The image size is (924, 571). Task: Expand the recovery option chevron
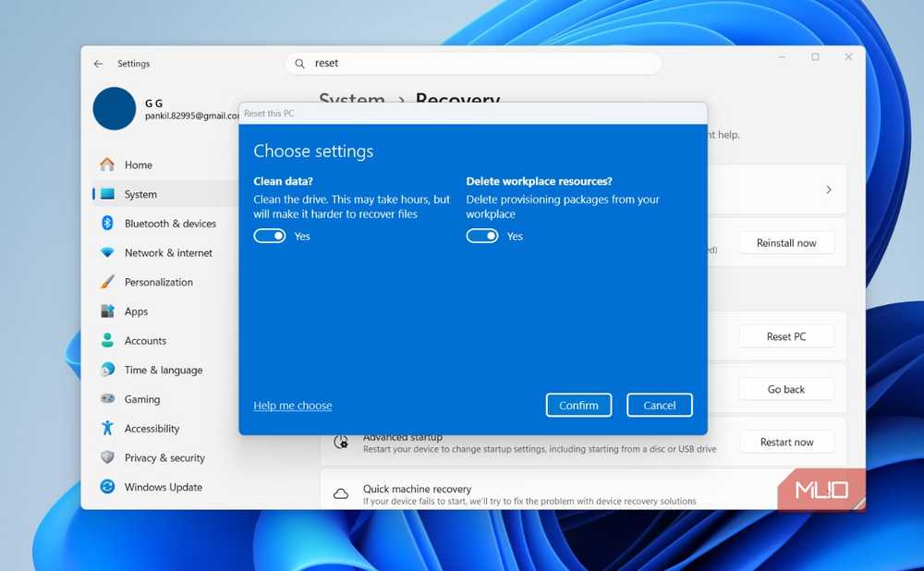pos(829,189)
